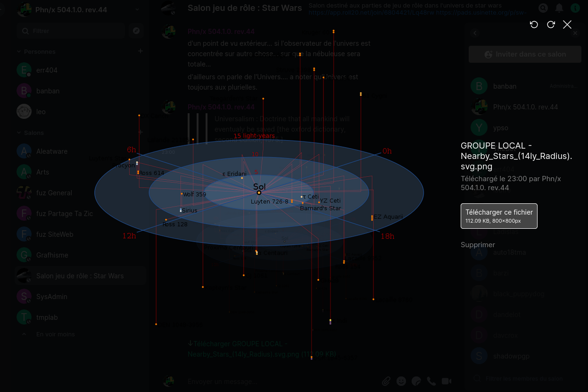
Task: Click En voir moins to show fewer rooms
Action: (x=55, y=334)
